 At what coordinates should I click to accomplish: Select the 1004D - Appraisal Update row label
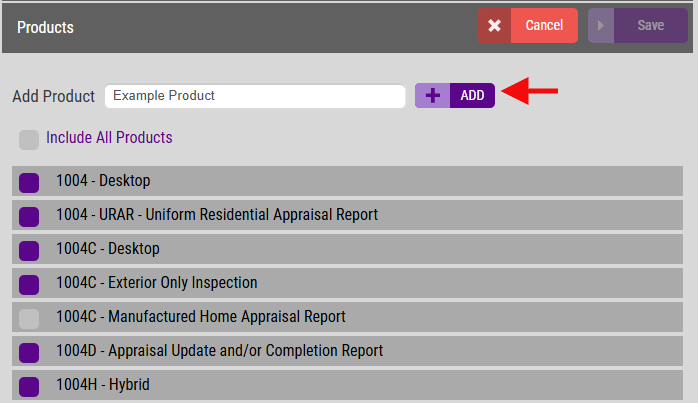pyautogui.click(x=219, y=350)
